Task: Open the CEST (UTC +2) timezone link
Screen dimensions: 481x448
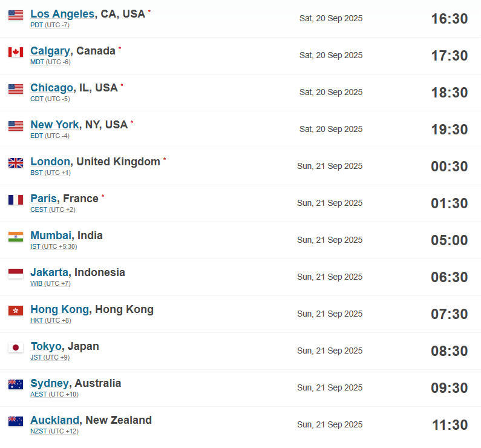Action: coord(53,209)
